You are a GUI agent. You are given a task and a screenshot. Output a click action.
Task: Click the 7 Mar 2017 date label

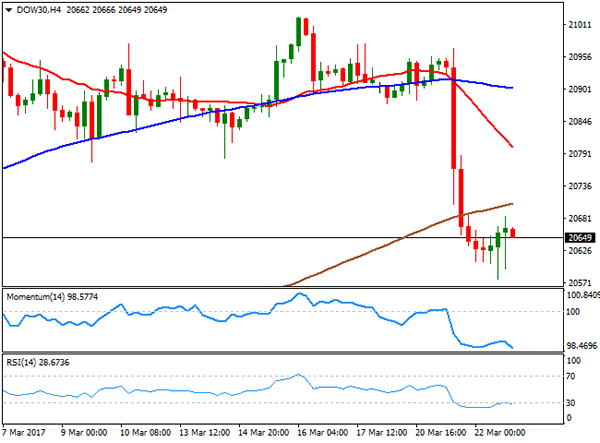coord(24,433)
